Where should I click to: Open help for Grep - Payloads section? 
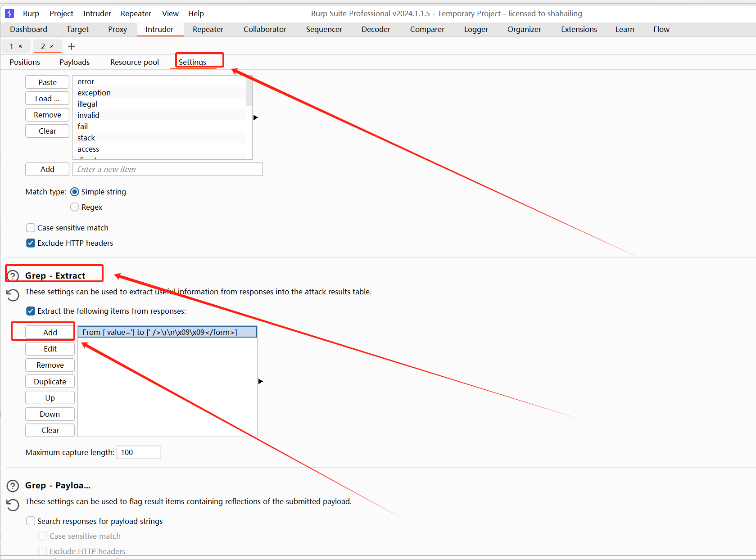(x=13, y=486)
